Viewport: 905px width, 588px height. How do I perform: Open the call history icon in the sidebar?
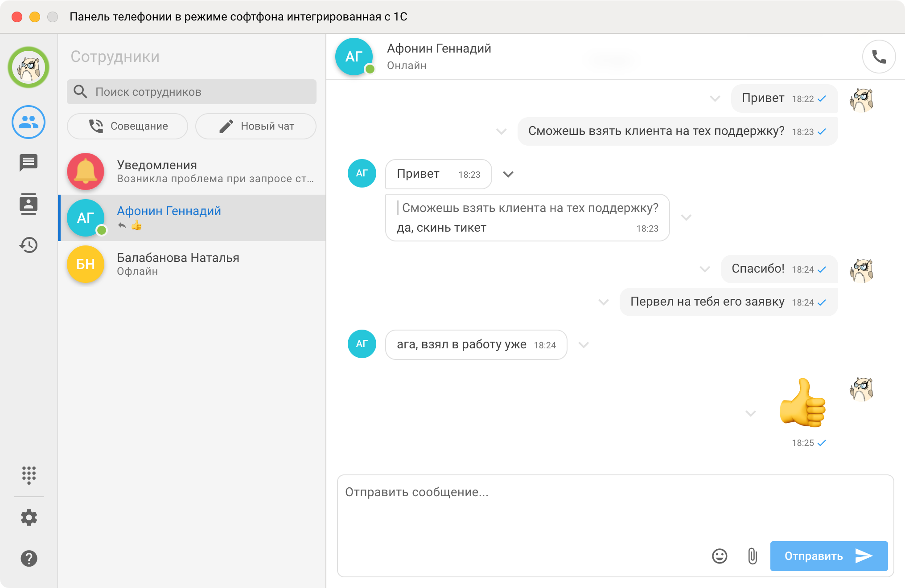29,245
